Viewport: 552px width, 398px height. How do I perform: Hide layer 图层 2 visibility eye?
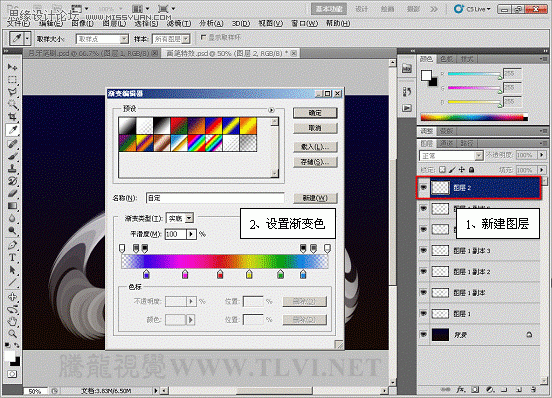point(424,187)
